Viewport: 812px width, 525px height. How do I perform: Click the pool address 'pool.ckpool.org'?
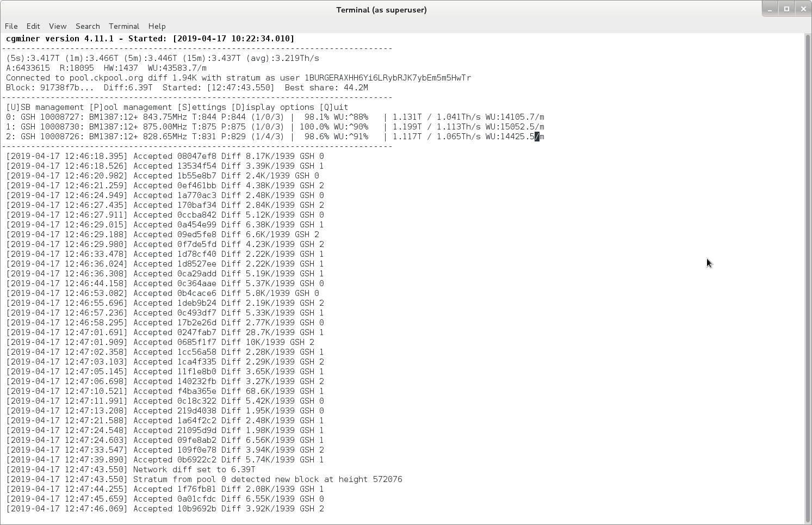[x=106, y=78]
